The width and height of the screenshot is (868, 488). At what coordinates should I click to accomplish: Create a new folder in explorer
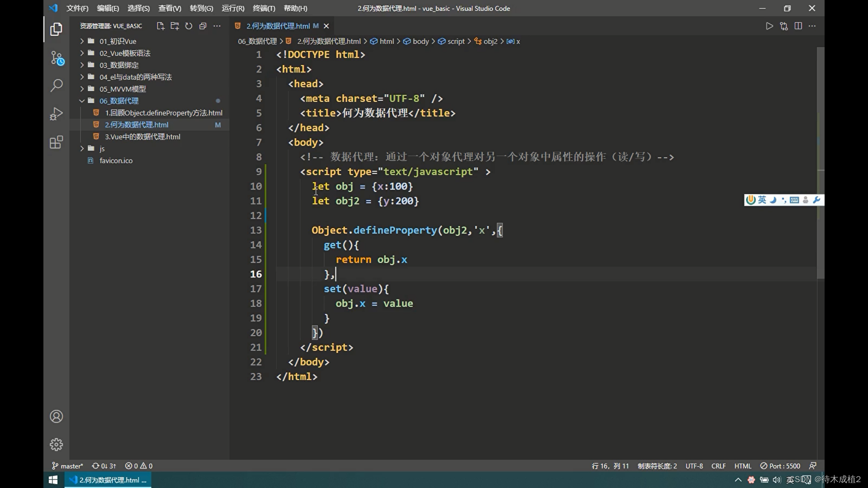[175, 26]
